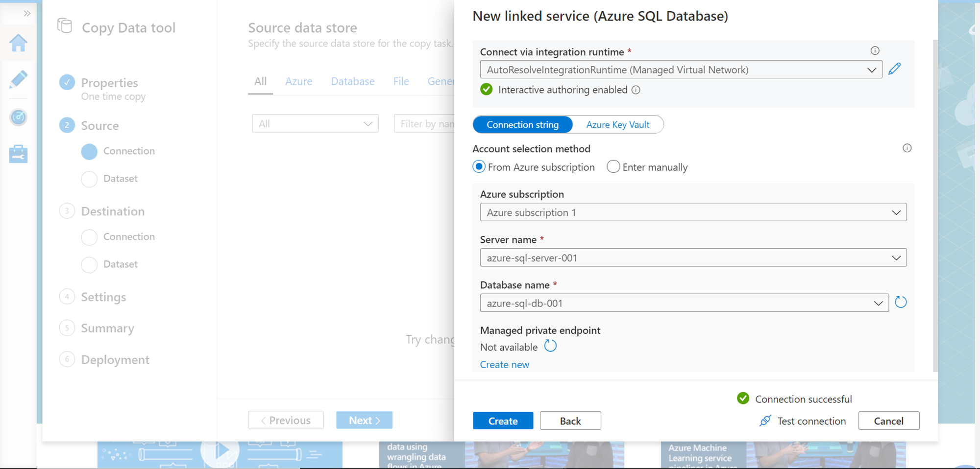Edit integration runtime with pencil icon
The image size is (980, 469).
(x=894, y=69)
